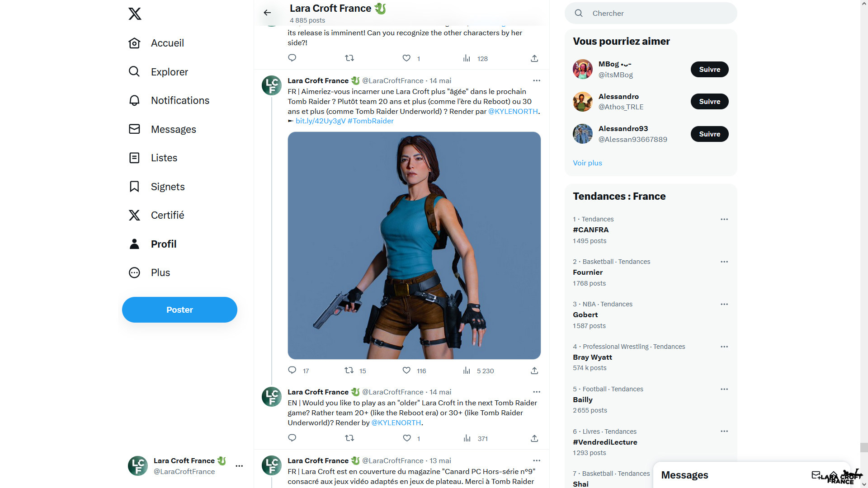
Task: Share the Lara Croft render post
Action: pyautogui.click(x=534, y=371)
